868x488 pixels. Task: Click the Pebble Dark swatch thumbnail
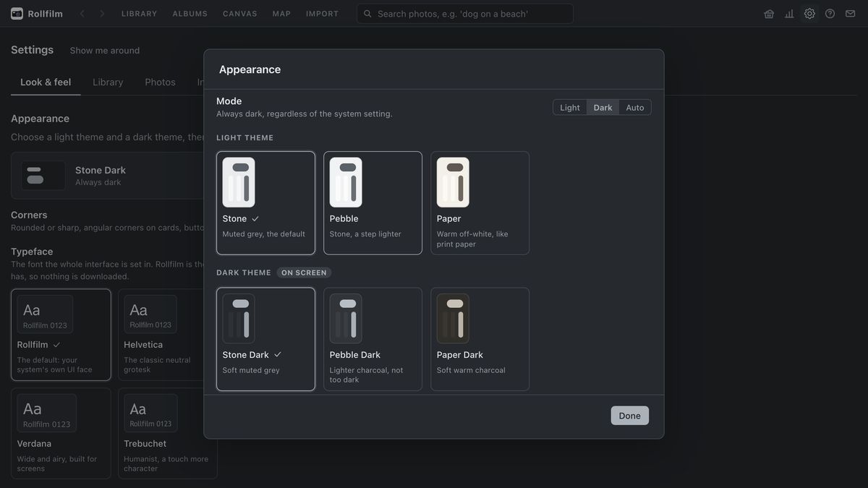coord(346,319)
